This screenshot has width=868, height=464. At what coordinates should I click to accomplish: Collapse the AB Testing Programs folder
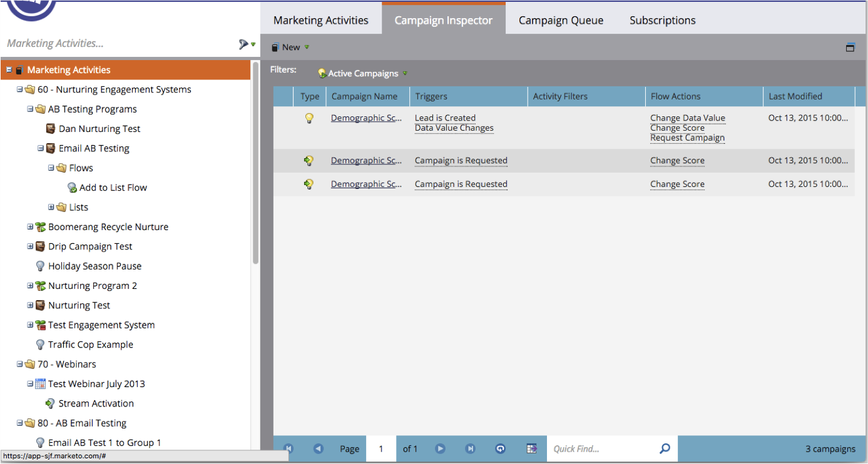(x=30, y=109)
